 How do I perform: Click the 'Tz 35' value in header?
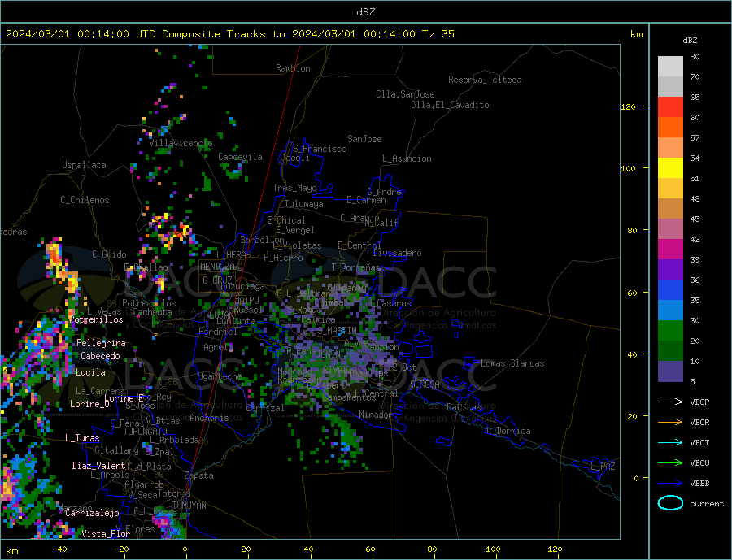(x=438, y=34)
